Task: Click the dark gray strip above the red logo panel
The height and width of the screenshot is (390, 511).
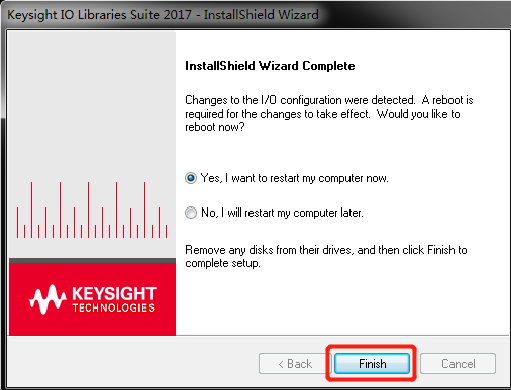Action: tap(92, 260)
